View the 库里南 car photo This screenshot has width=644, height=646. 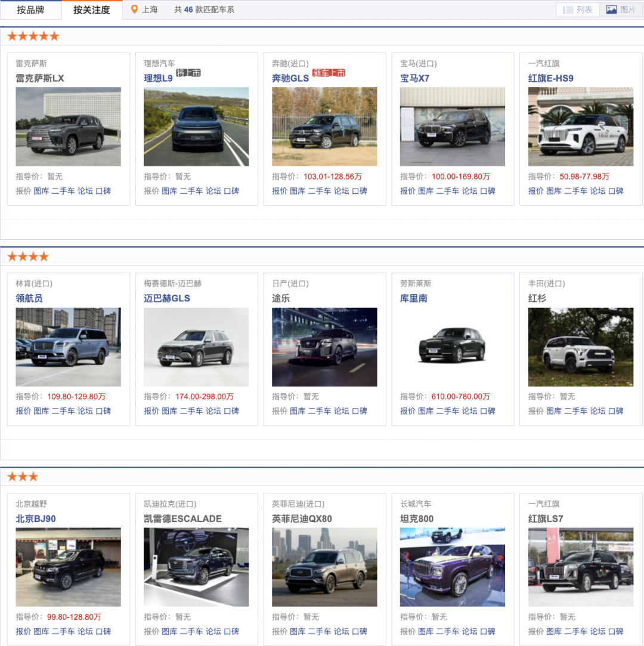[x=453, y=347]
